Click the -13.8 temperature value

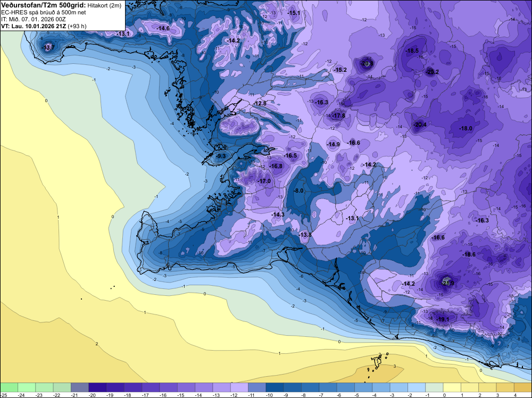click(305, 235)
